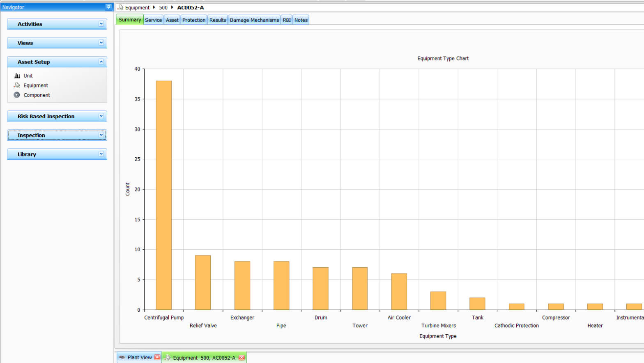Close the Equipment 500, AC0052-A tab

pos(241,358)
